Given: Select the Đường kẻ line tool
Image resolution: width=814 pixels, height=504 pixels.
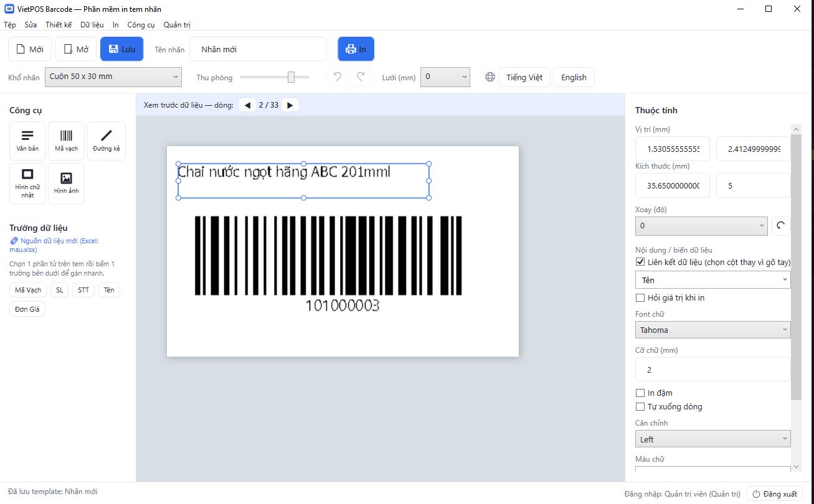Looking at the screenshot, I should click(106, 141).
